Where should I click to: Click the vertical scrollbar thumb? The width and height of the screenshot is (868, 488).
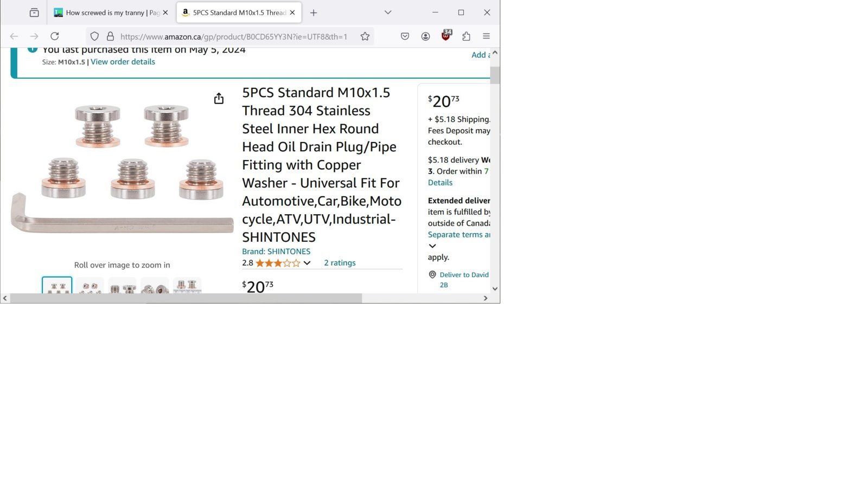tap(495, 75)
